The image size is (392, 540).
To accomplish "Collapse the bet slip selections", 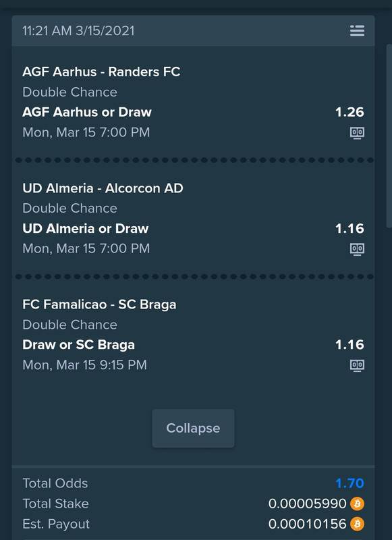I will tap(193, 429).
